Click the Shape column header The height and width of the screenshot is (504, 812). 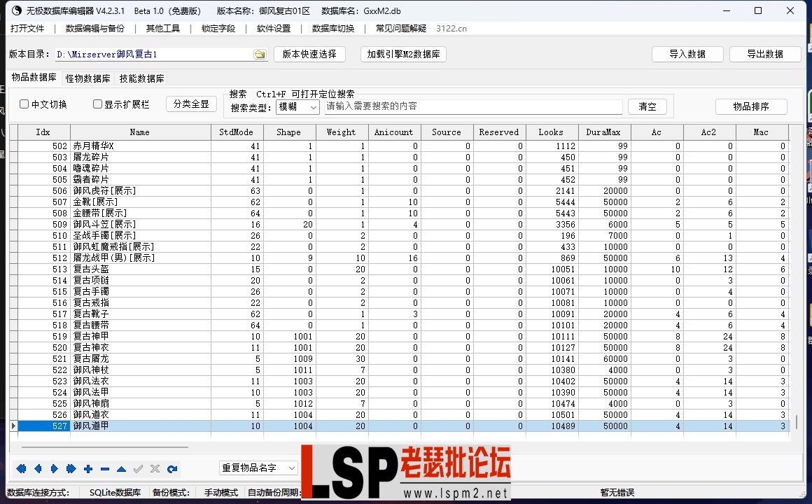[289, 132]
